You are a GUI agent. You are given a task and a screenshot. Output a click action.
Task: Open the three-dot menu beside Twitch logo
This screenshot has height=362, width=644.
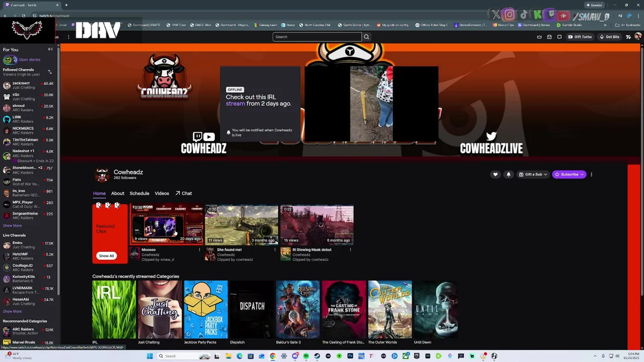tap(68, 37)
